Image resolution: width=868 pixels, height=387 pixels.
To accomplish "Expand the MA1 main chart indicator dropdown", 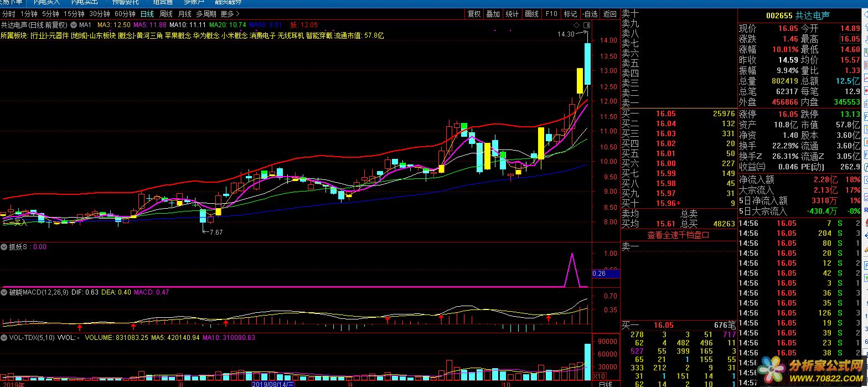I will (74, 25).
